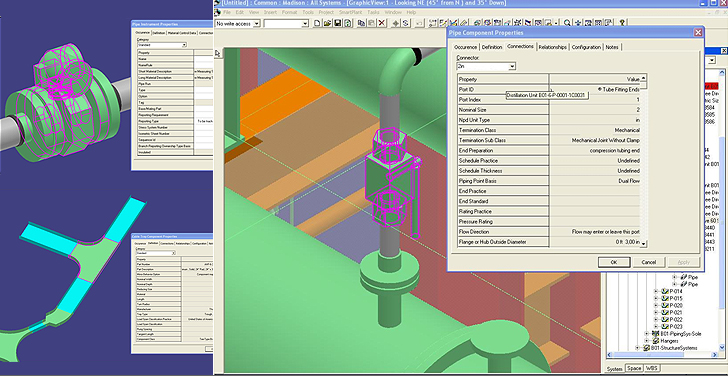Expand the P-023 tree node
The height and width of the screenshot is (376, 728).
[656, 326]
